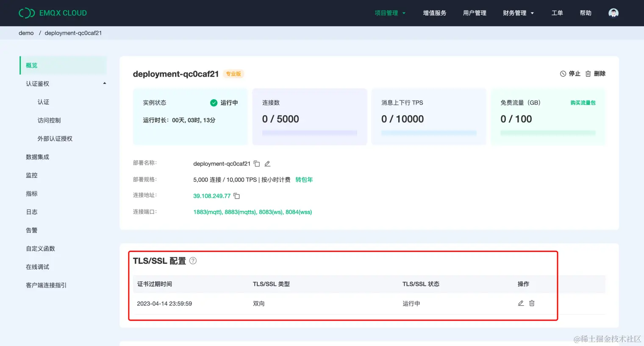Switch to the 监控 sidebar page
The width and height of the screenshot is (644, 346).
(x=31, y=175)
